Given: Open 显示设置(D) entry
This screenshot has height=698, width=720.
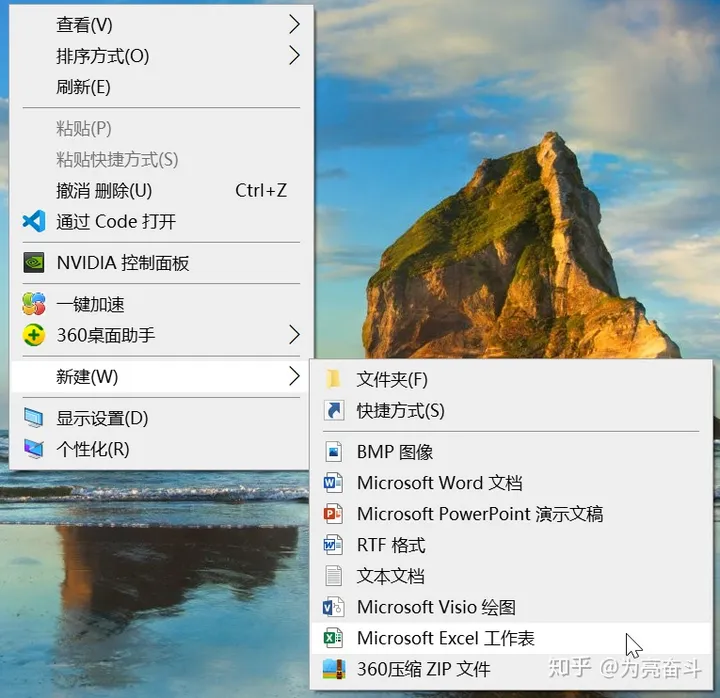Looking at the screenshot, I should point(161,418).
